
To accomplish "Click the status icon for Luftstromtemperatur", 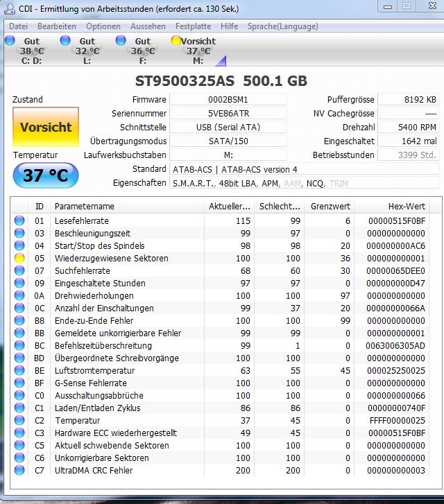I will click(x=19, y=371).
